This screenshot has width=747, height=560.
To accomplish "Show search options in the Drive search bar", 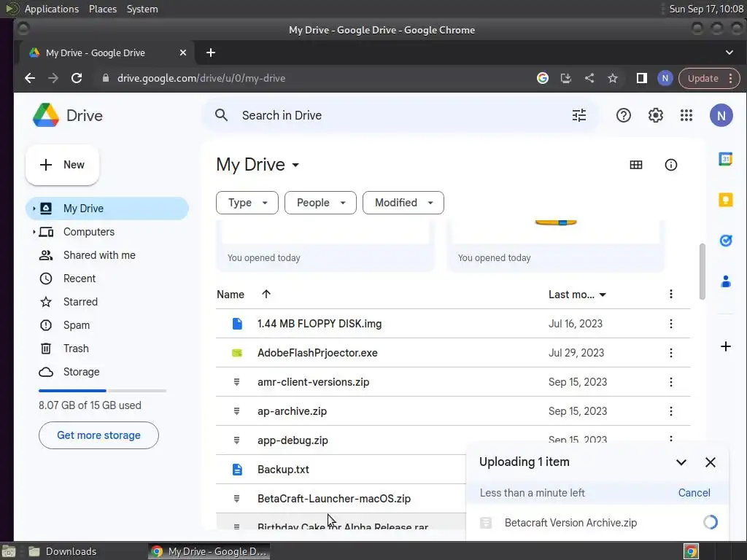I will coord(579,115).
